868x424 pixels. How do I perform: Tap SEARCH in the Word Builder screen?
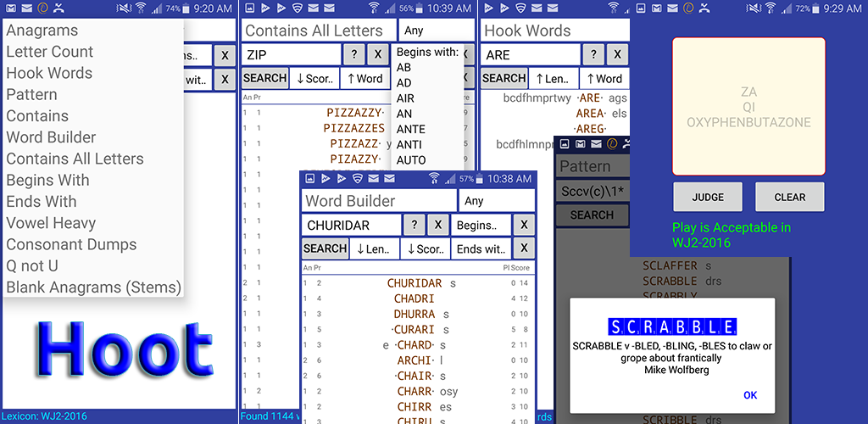click(325, 248)
